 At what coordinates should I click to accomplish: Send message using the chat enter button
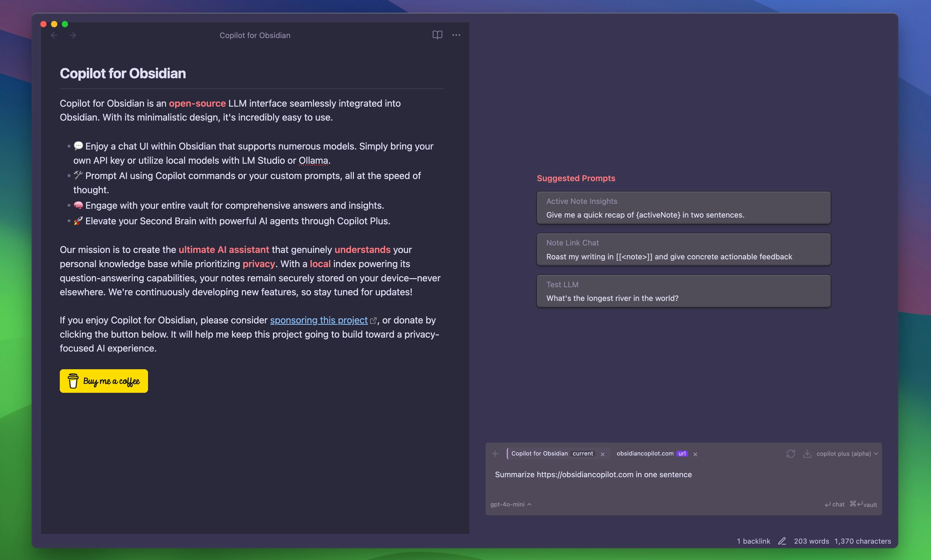tap(834, 504)
